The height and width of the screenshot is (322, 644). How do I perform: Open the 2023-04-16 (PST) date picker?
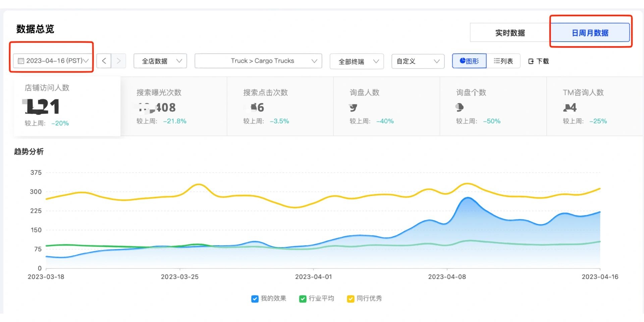pyautogui.click(x=53, y=61)
